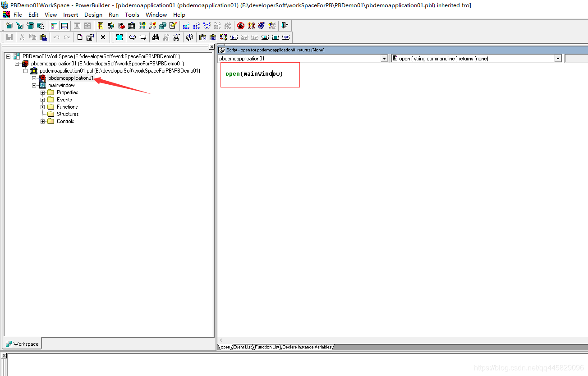
Task: Open the Design menu
Action: pos(93,14)
